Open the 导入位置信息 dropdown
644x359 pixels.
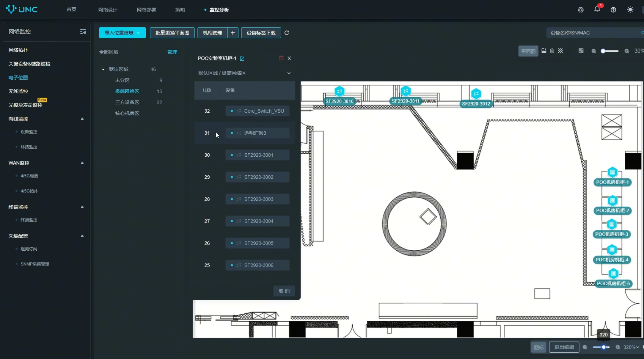coord(122,33)
